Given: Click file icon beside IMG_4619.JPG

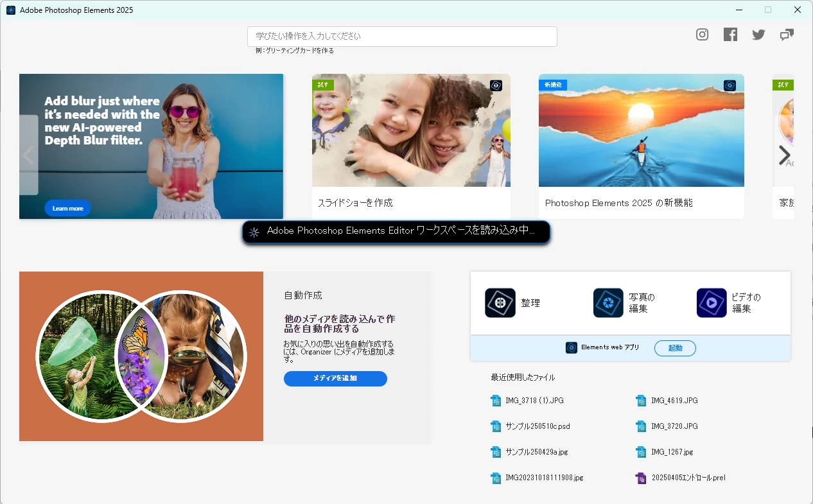Looking at the screenshot, I should [x=641, y=401].
